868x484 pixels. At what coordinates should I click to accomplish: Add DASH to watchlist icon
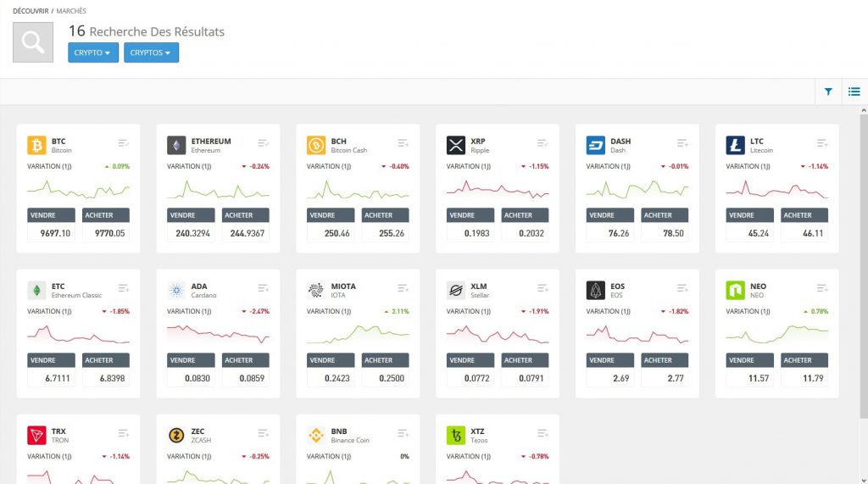[x=682, y=143]
